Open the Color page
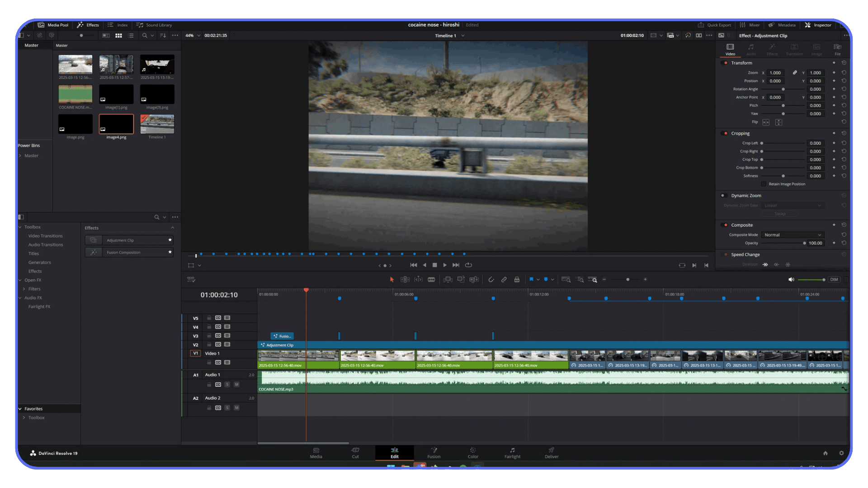The image size is (868, 488). point(472,453)
